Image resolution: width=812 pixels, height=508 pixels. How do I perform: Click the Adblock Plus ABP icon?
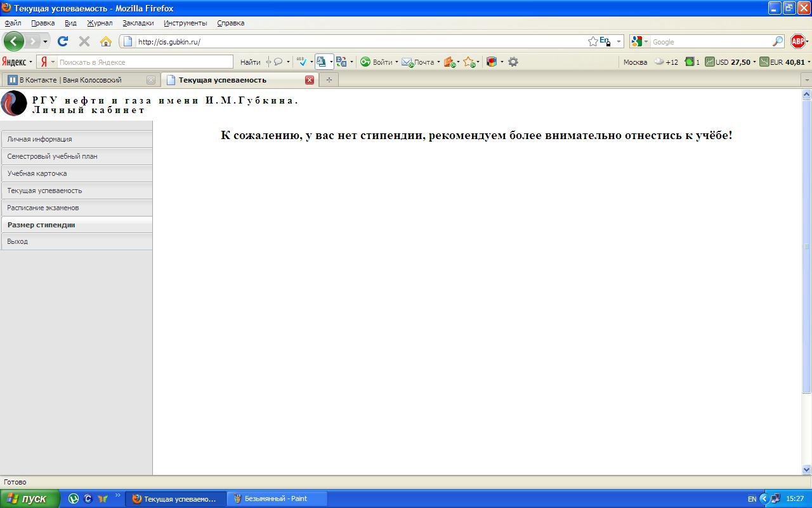797,41
